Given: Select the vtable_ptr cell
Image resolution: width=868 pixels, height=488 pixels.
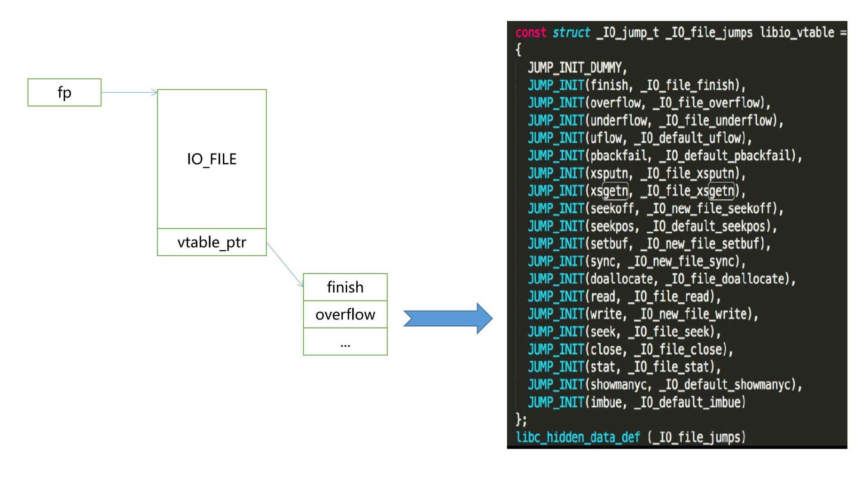Looking at the screenshot, I should (212, 243).
